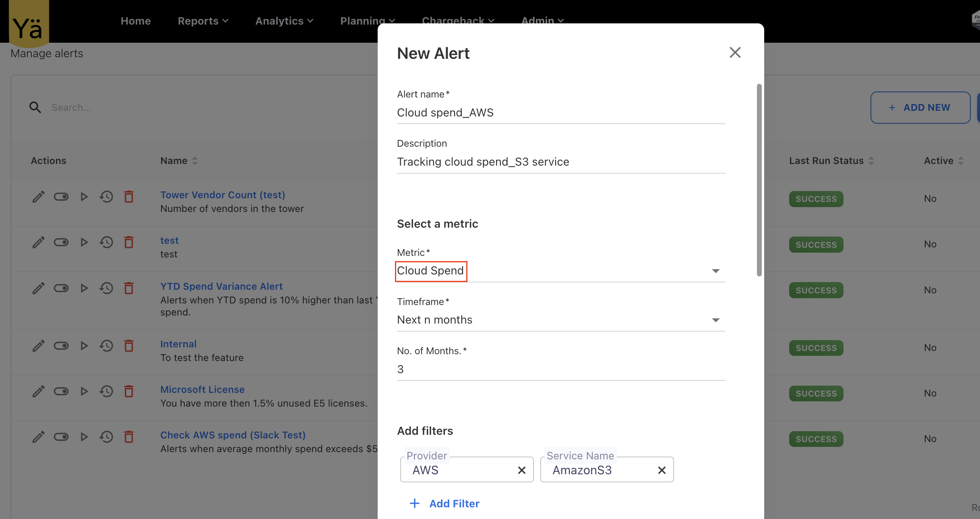The image size is (980, 519).
Task: Open the Analytics menu
Action: (284, 21)
